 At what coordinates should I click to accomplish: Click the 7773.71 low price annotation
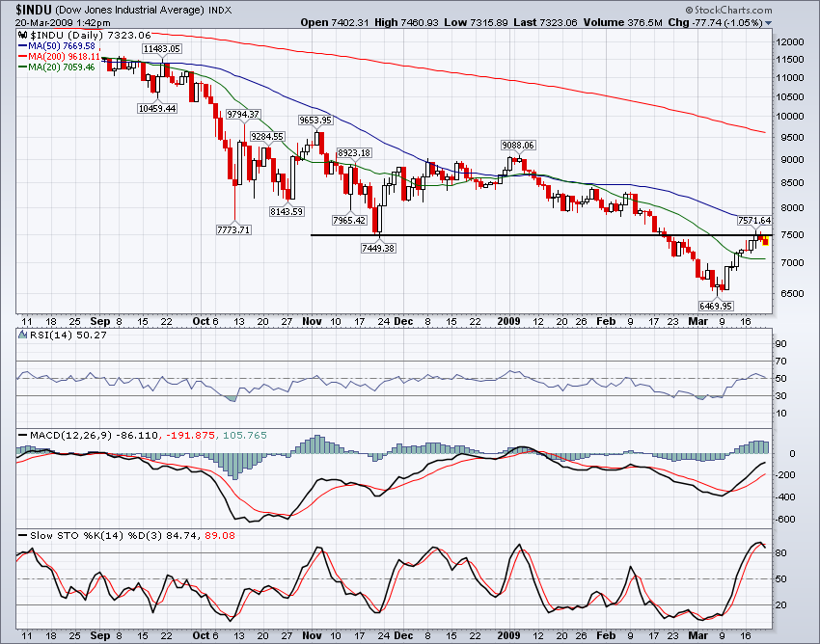[x=233, y=229]
